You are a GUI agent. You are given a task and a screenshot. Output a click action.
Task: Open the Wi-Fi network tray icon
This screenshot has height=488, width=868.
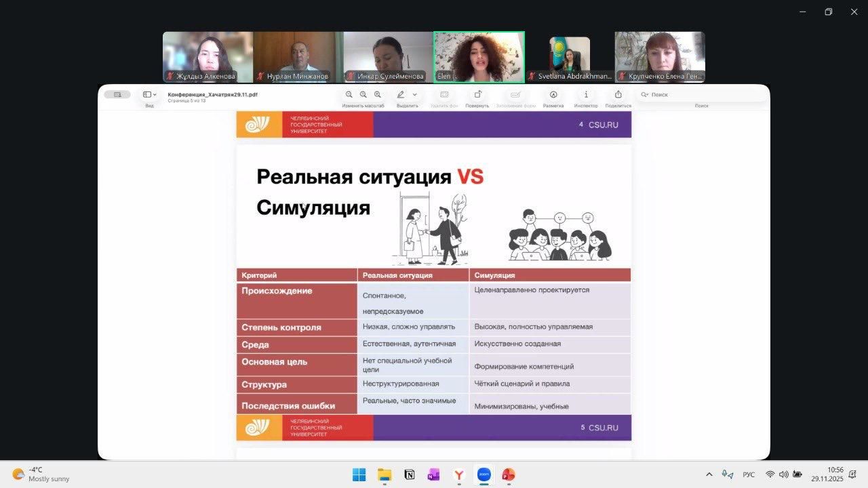[770, 474]
